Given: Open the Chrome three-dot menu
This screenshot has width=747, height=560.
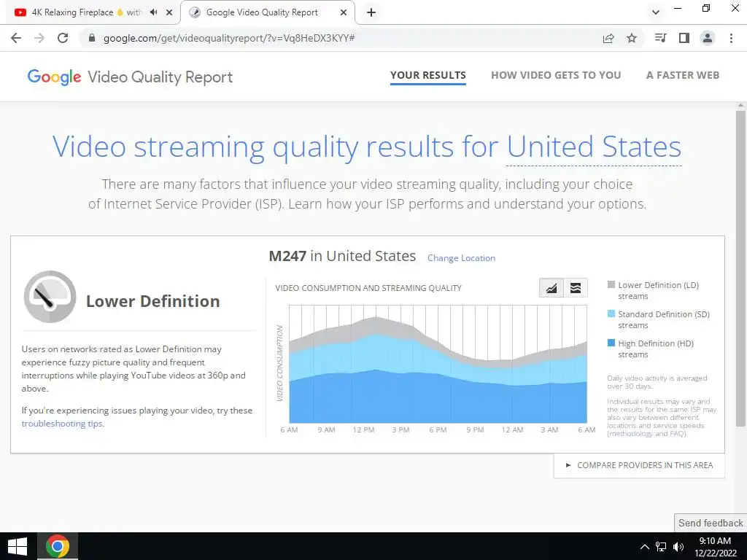Looking at the screenshot, I should 731,38.
